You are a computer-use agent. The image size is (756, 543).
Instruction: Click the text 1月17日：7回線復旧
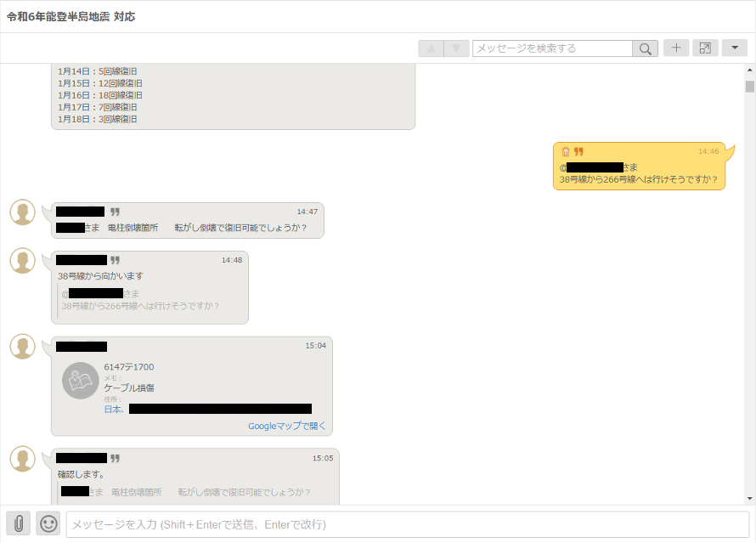click(98, 107)
